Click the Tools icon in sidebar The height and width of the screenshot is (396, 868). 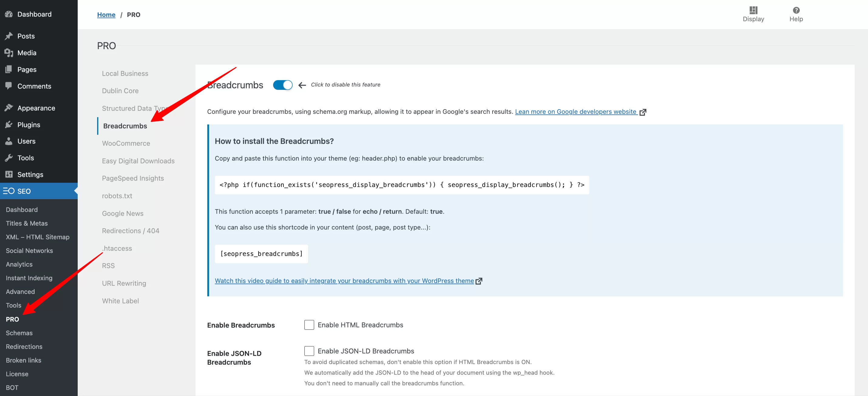pyautogui.click(x=9, y=157)
